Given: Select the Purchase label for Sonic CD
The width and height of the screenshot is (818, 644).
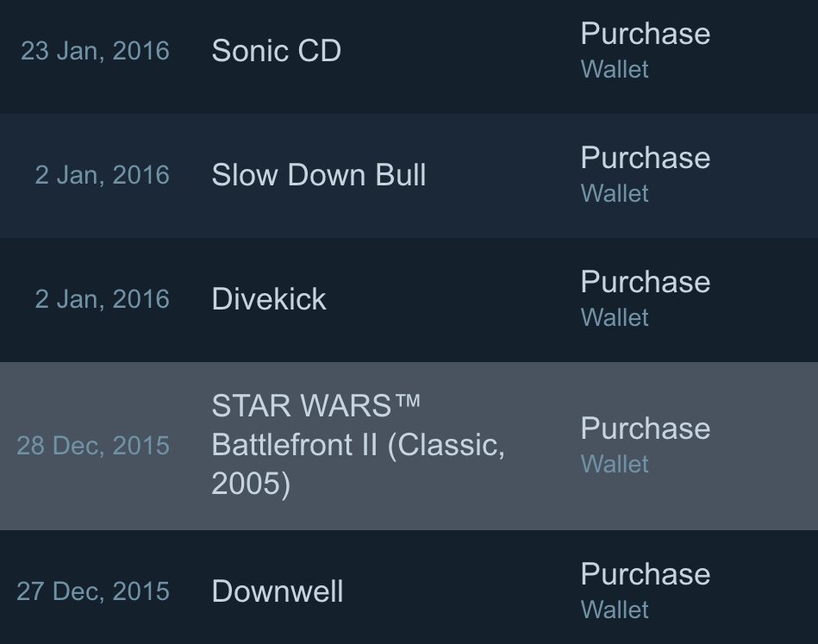Looking at the screenshot, I should tap(645, 34).
